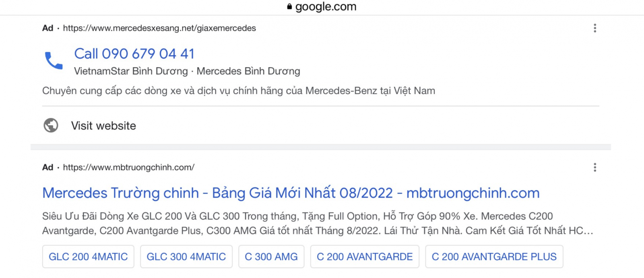Open the C 200 AVANTGARDE sitelink

pos(365,257)
